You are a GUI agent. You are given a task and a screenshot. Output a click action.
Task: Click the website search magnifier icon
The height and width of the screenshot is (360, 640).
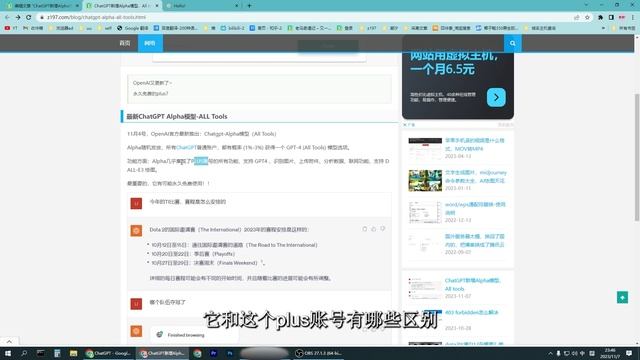[513, 43]
